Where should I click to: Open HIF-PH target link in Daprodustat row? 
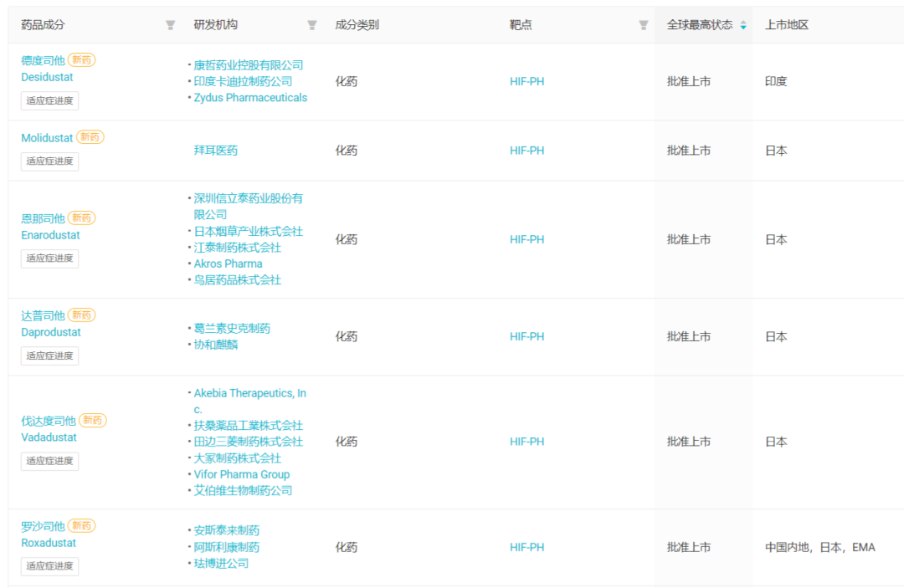527,336
